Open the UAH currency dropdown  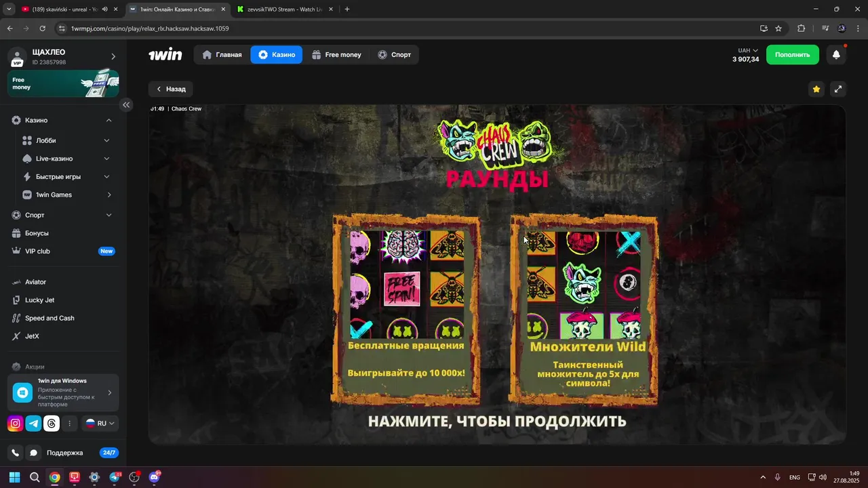pyautogui.click(x=748, y=50)
